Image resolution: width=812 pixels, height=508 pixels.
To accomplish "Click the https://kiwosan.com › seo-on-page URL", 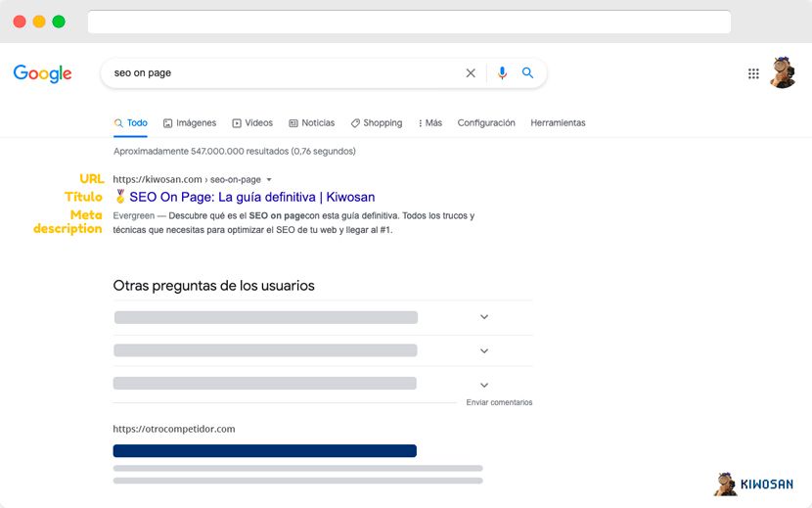I will [x=187, y=179].
